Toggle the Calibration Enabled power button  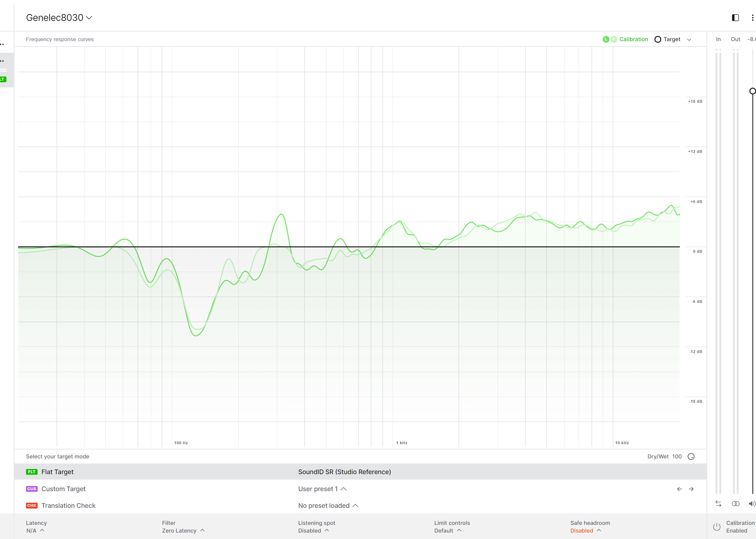[x=717, y=527]
